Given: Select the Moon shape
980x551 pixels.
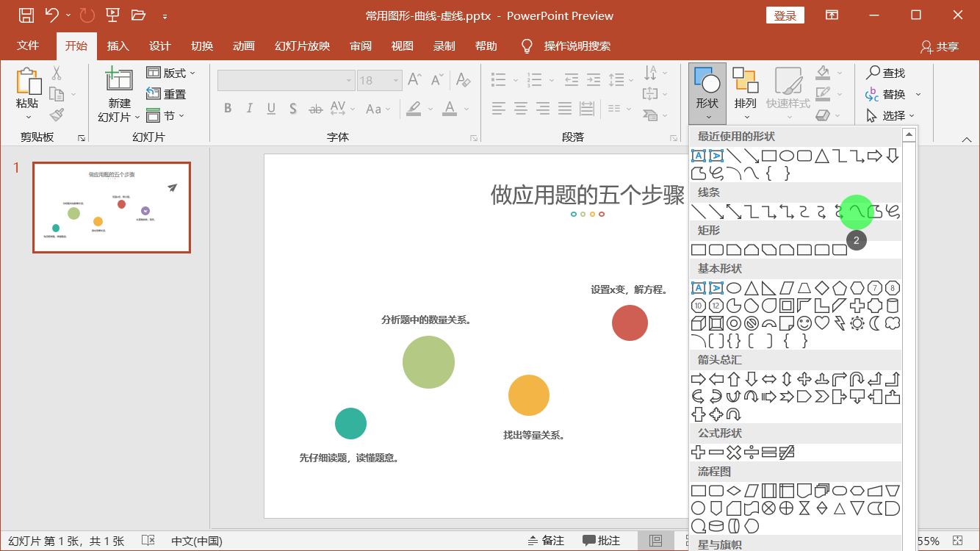Looking at the screenshot, I should click(875, 323).
